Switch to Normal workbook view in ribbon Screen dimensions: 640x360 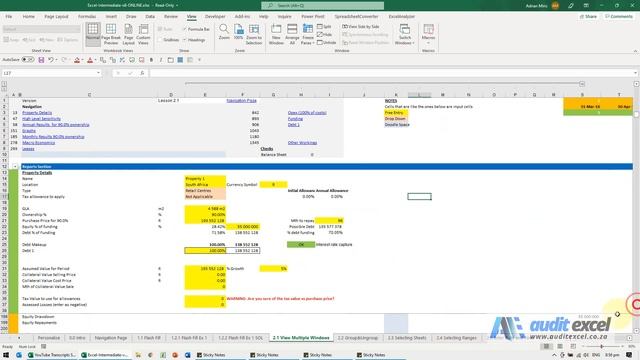(93, 33)
